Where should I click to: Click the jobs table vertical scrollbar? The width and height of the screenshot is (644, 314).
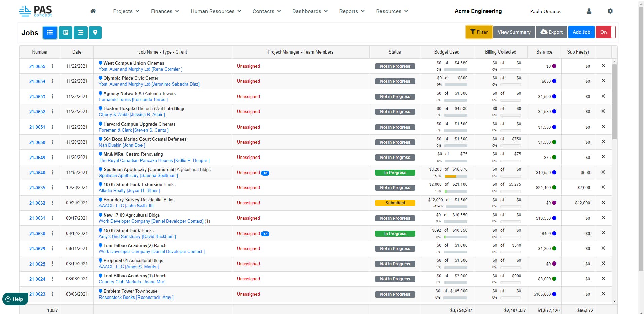coord(614,101)
